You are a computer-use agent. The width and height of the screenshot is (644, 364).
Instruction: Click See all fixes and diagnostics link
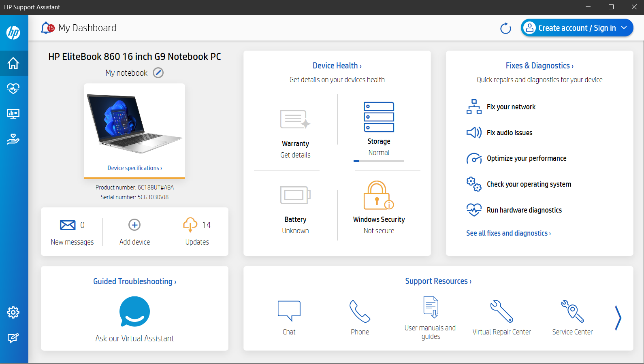click(508, 233)
